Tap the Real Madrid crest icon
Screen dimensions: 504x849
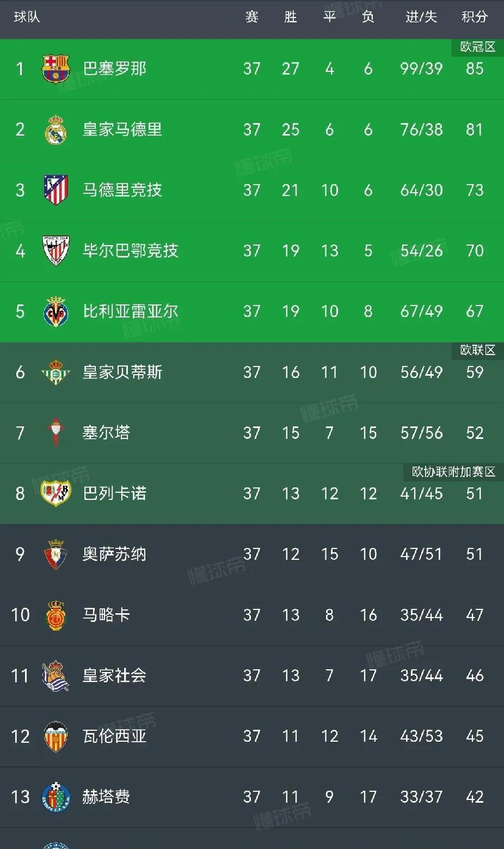tap(56, 130)
